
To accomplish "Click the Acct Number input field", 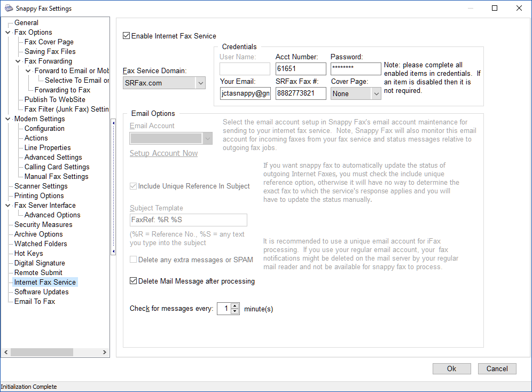I will pos(300,69).
